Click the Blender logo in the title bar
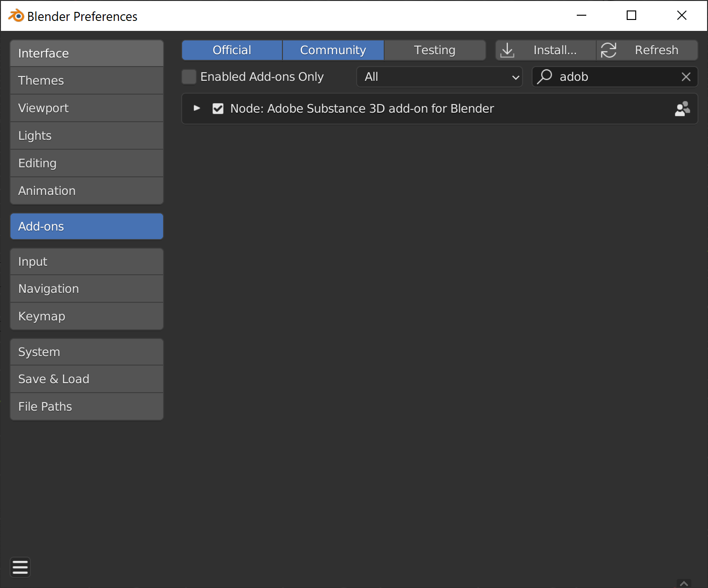The width and height of the screenshot is (708, 588). pyautogui.click(x=16, y=15)
